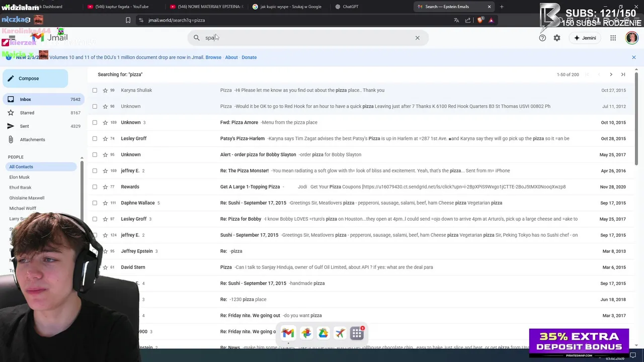644x362 pixels.
Task: Click the Compose button
Action: click(35, 78)
